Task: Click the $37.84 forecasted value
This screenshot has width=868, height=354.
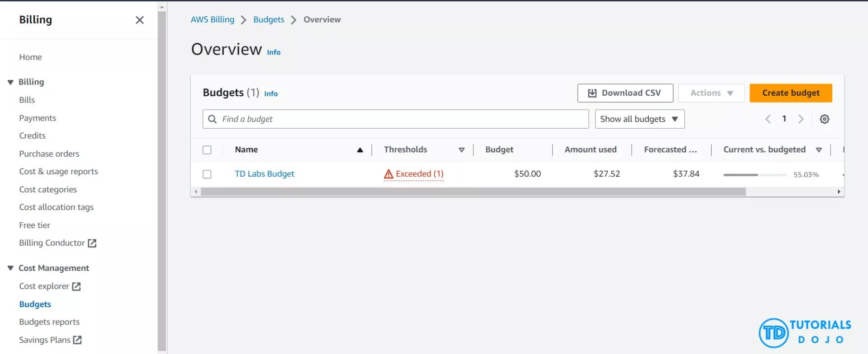Action: coord(686,174)
